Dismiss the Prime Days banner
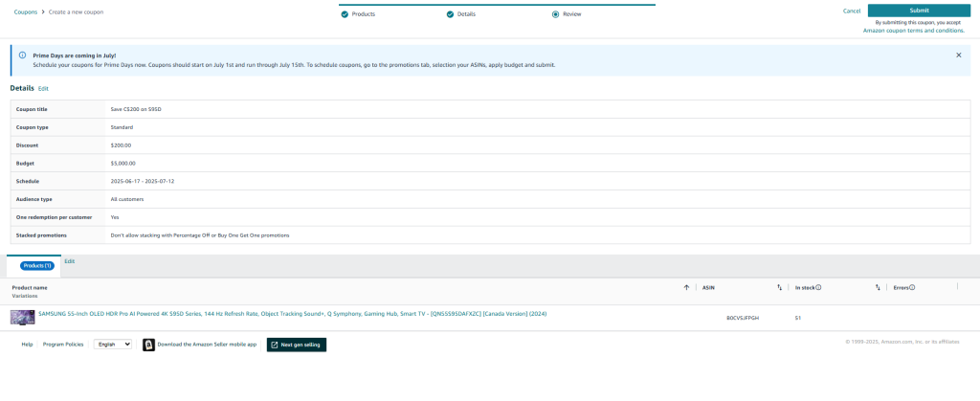Image resolution: width=980 pixels, height=401 pixels. pyautogui.click(x=958, y=55)
